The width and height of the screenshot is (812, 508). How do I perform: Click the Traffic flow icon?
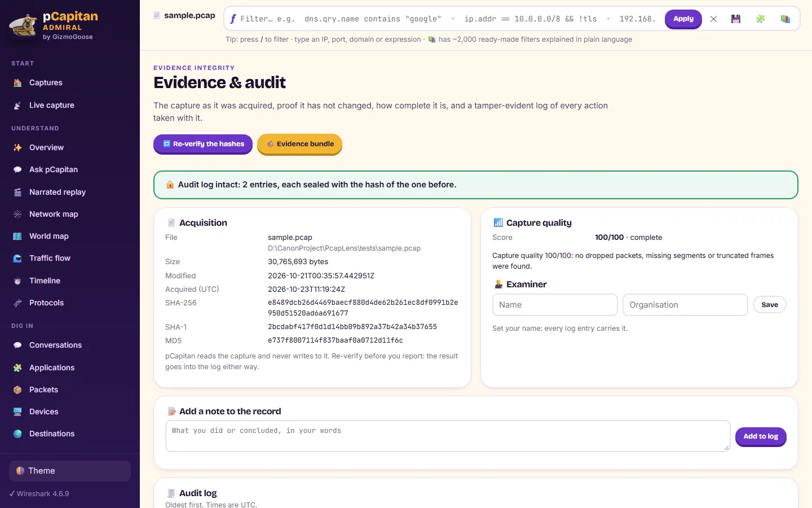[x=17, y=259]
